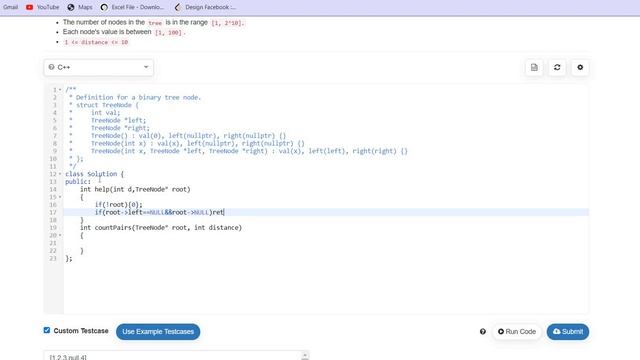Click the 'Definition for a binary tree node' comment
The image size is (640, 360).
138,98
